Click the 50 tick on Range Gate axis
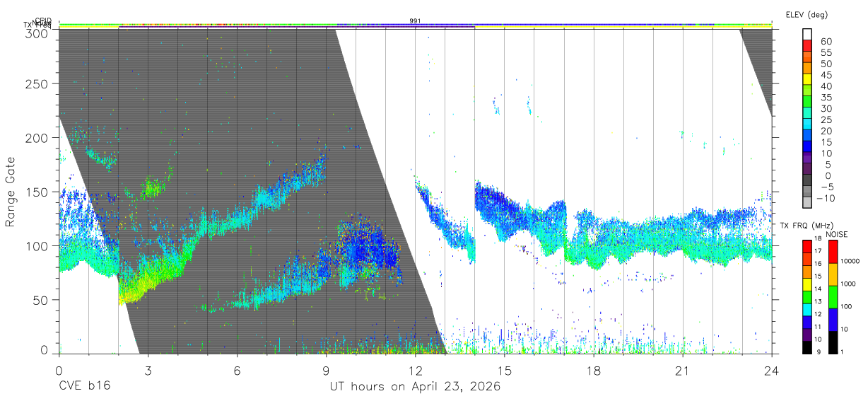This screenshot has height=401, width=868. tap(40, 299)
